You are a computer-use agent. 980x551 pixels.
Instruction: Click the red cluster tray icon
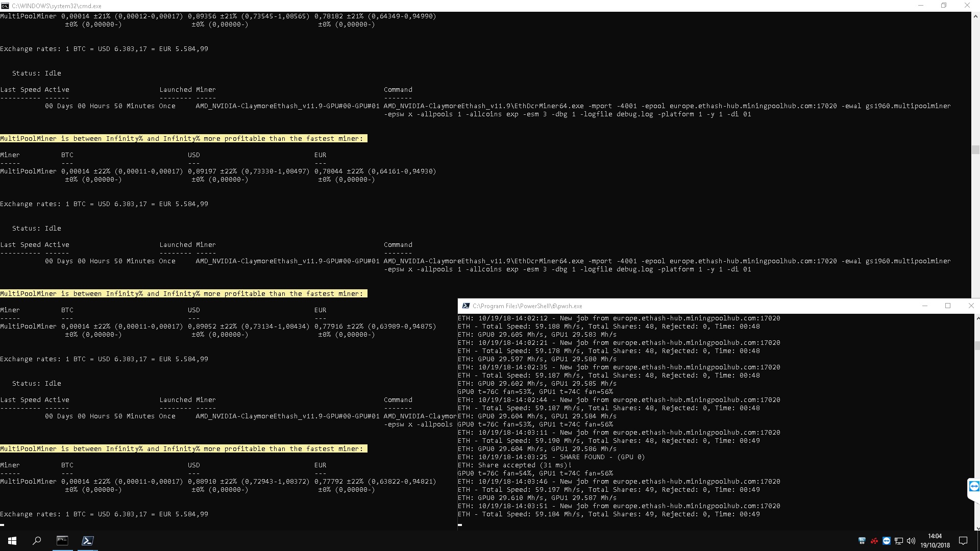874,541
